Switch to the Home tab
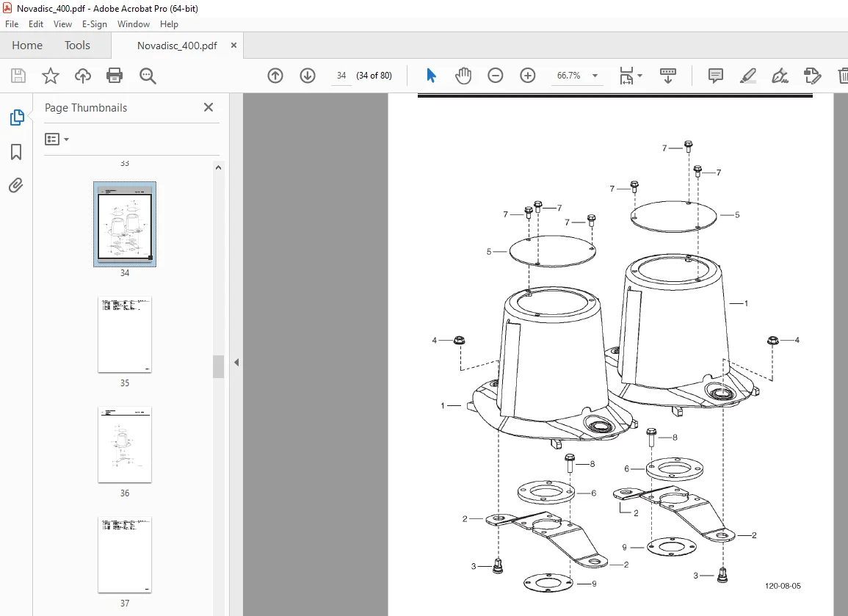 (27, 46)
